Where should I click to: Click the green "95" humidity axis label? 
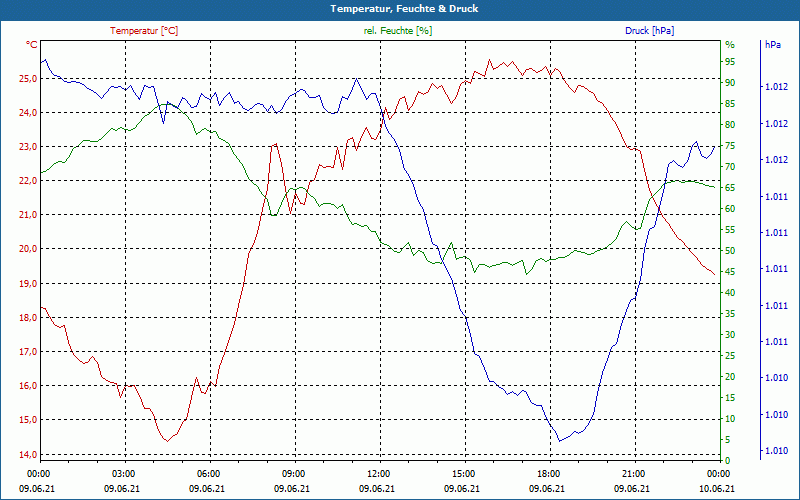tap(730, 62)
